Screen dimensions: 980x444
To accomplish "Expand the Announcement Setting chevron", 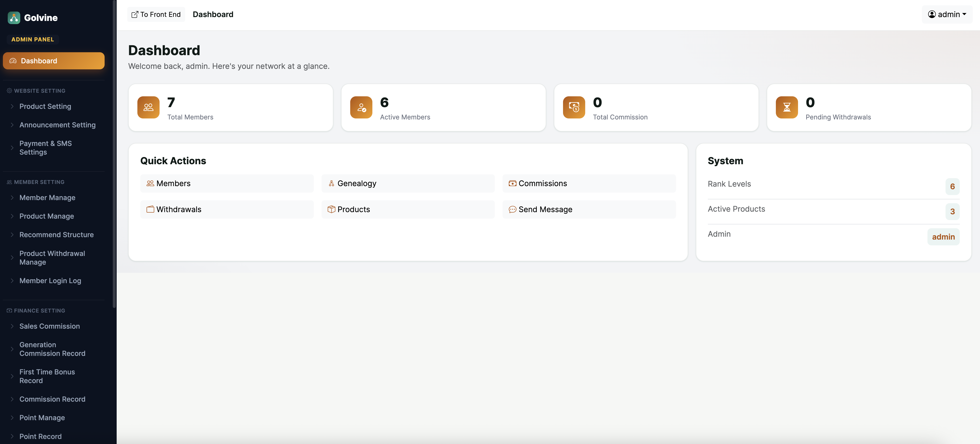I will tap(12, 125).
